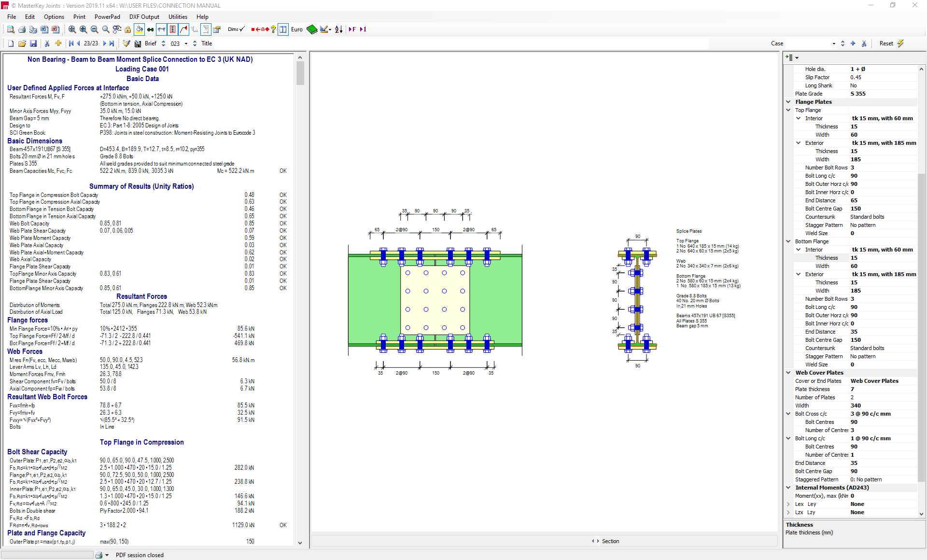The height and width of the screenshot is (560, 927).
Task: Click the blue Word export icon
Action: (x=44, y=29)
